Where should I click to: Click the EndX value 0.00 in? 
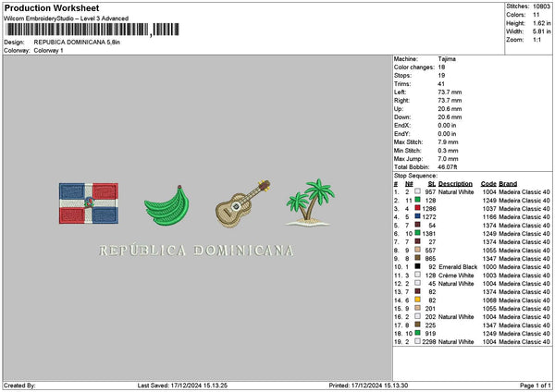click(447, 126)
